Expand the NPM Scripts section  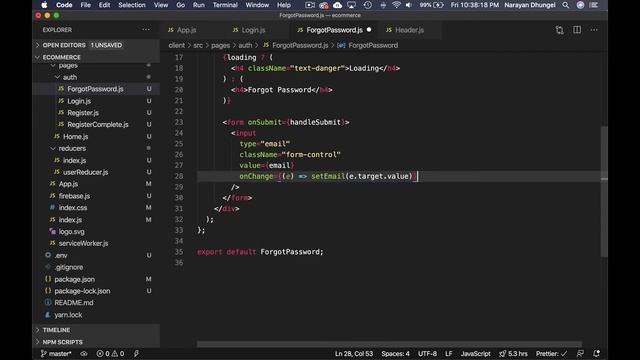[x=96, y=342]
